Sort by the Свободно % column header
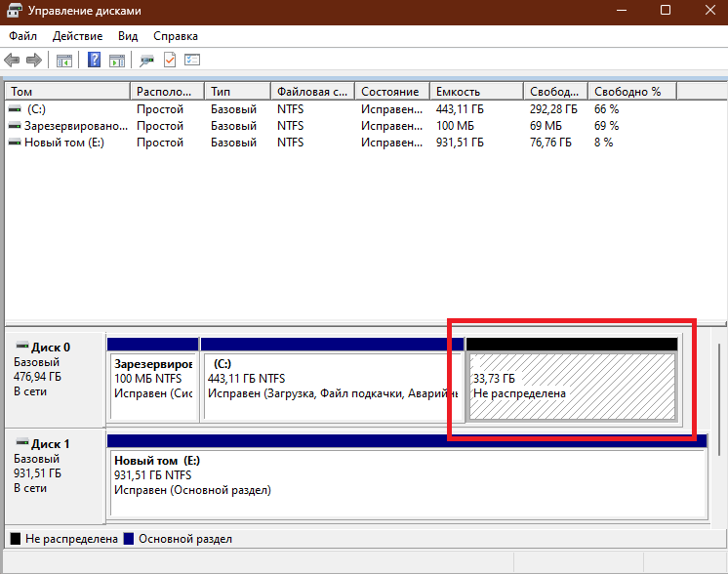 point(632,92)
